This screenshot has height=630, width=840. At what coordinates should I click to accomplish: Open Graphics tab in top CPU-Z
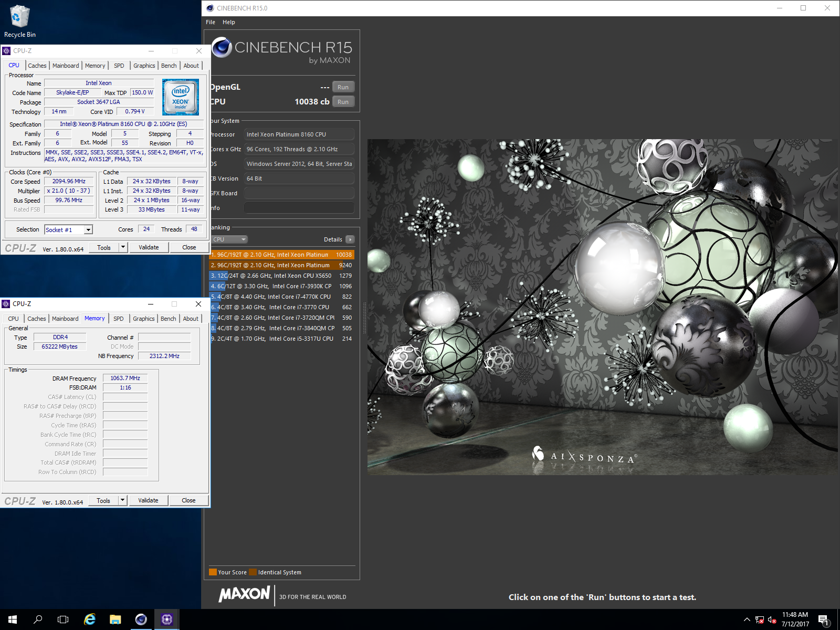[144, 66]
